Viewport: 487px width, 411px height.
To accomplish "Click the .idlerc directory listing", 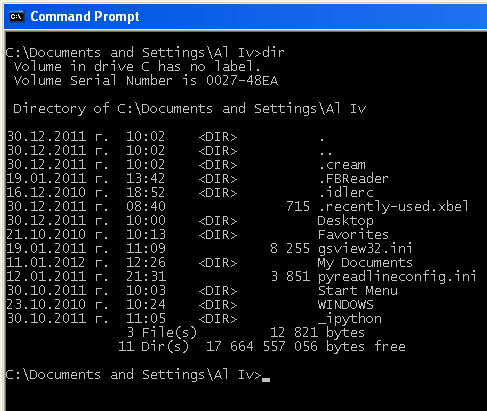I will point(346,193).
